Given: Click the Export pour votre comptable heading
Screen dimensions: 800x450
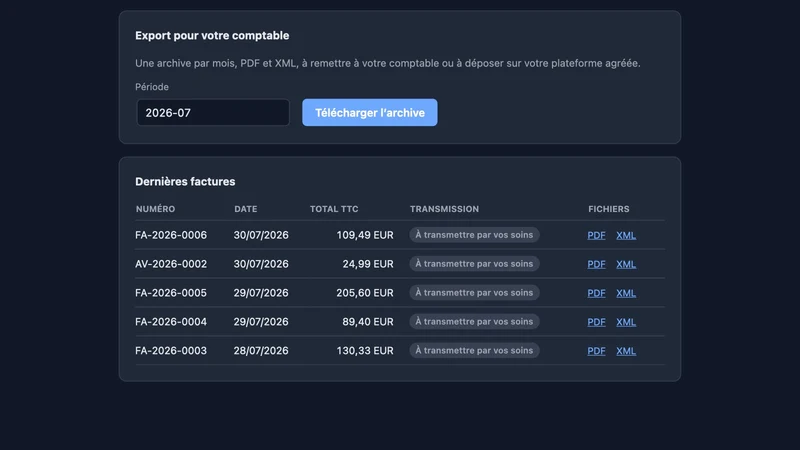Looking at the screenshot, I should [212, 36].
